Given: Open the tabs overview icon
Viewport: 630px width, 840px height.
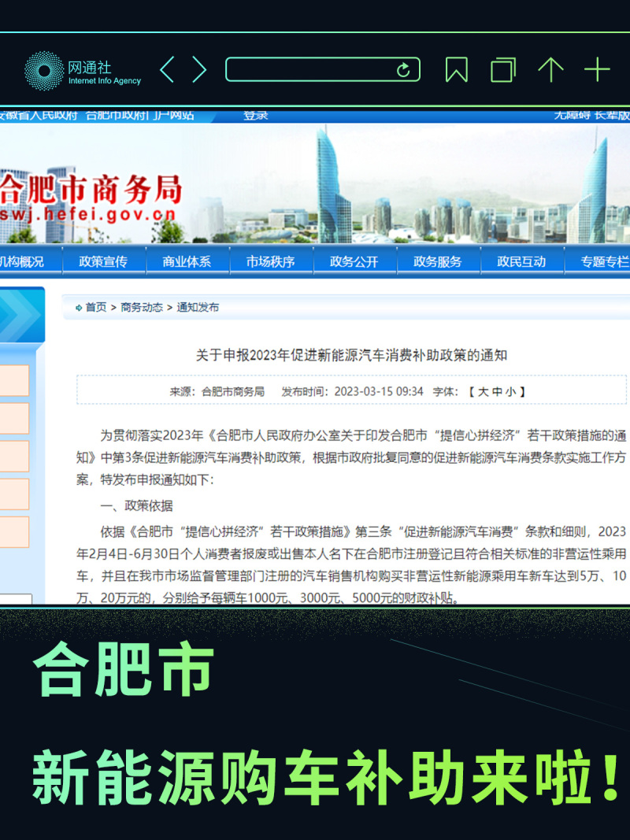Looking at the screenshot, I should 502,70.
